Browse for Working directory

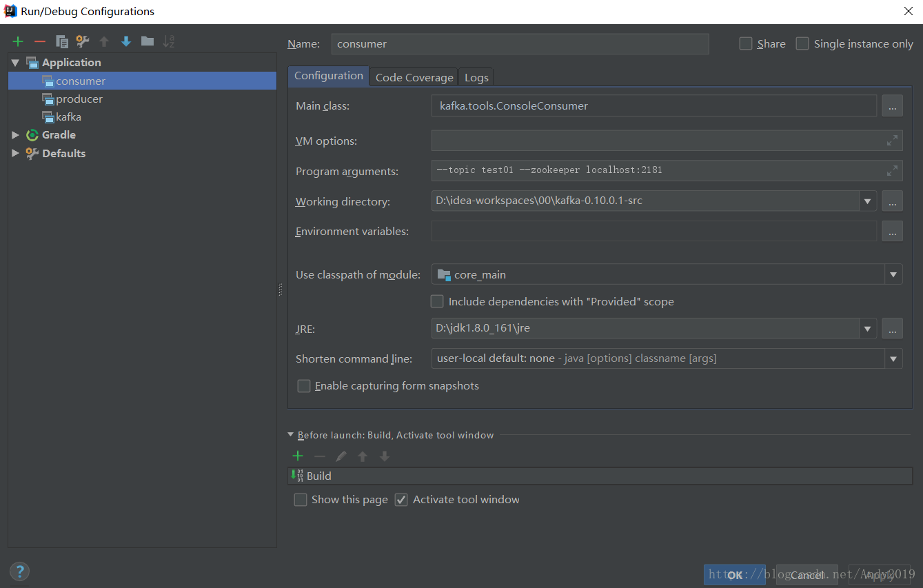[x=892, y=201]
